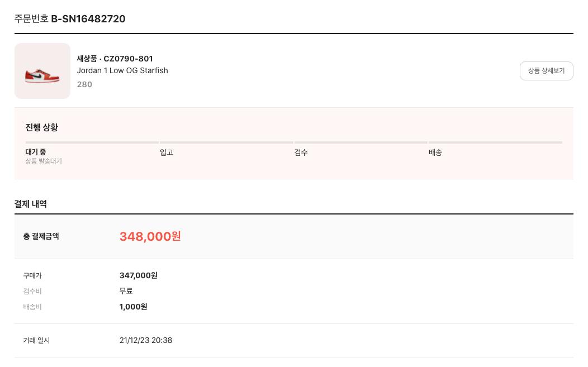Select the 대기 중 progress step
This screenshot has width=588, height=367.
pyautogui.click(x=36, y=152)
